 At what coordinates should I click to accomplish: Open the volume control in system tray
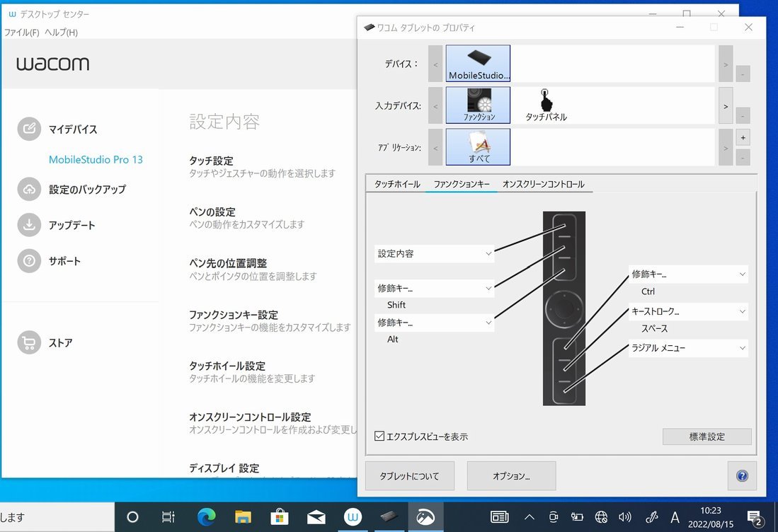pos(625,517)
